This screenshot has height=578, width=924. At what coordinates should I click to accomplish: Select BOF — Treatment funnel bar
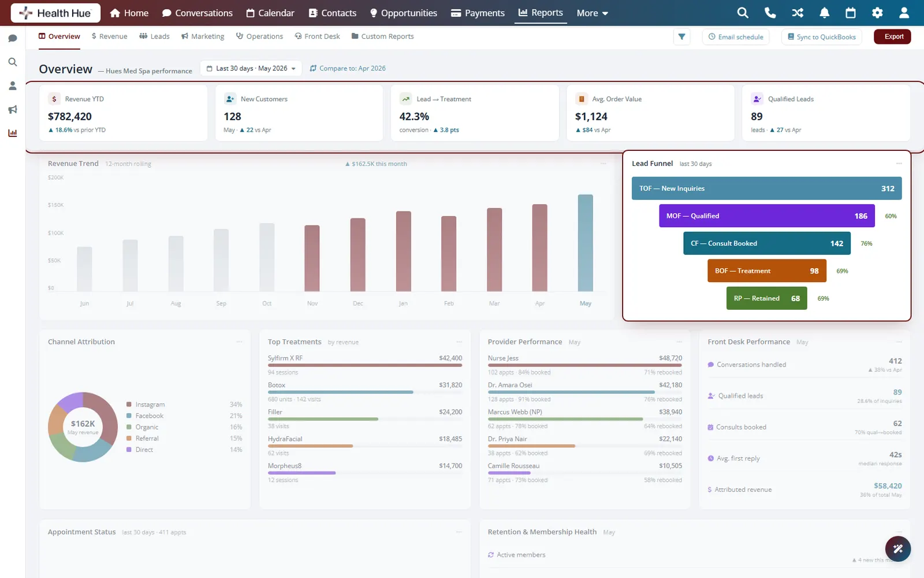click(x=767, y=271)
